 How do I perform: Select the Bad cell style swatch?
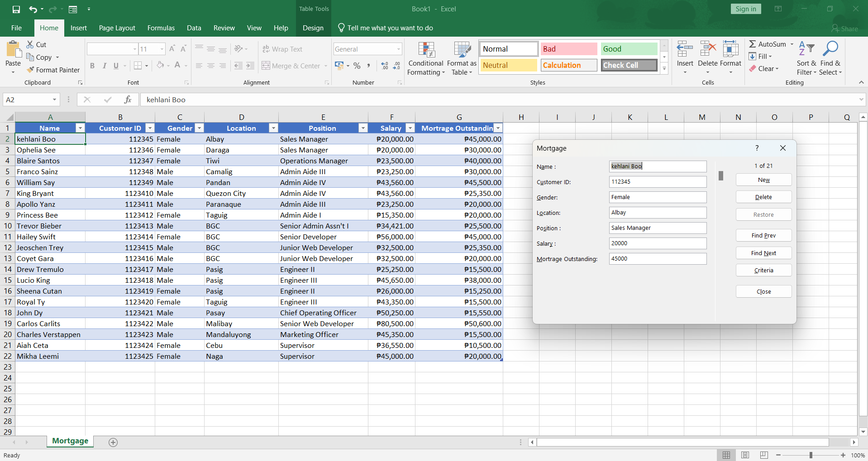(x=568, y=49)
